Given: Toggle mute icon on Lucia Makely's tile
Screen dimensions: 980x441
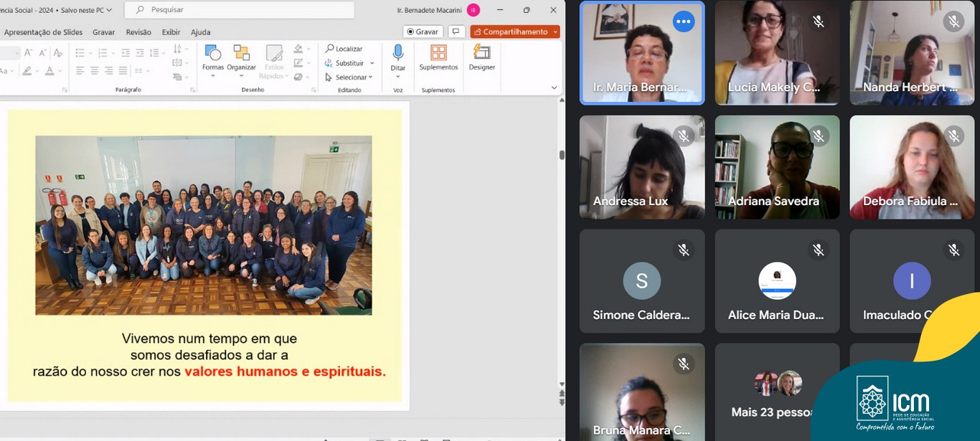Looking at the screenshot, I should tap(818, 22).
